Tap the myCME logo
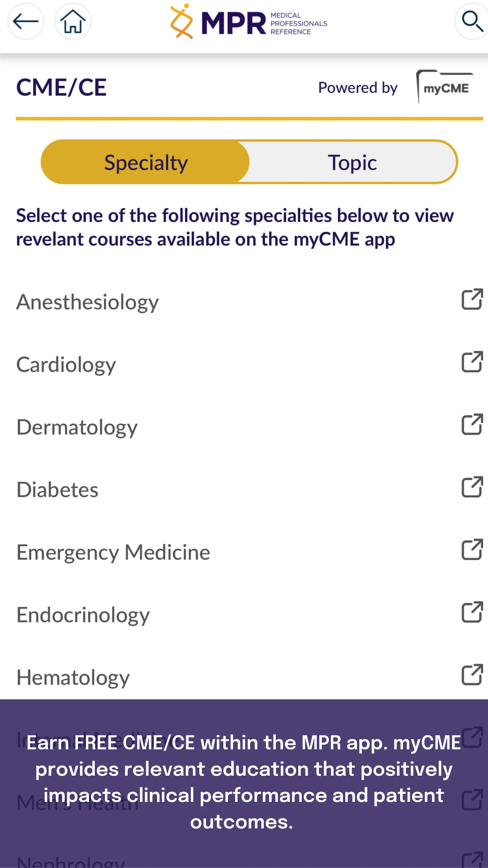Image resolution: width=488 pixels, height=868 pixels. pos(445,87)
